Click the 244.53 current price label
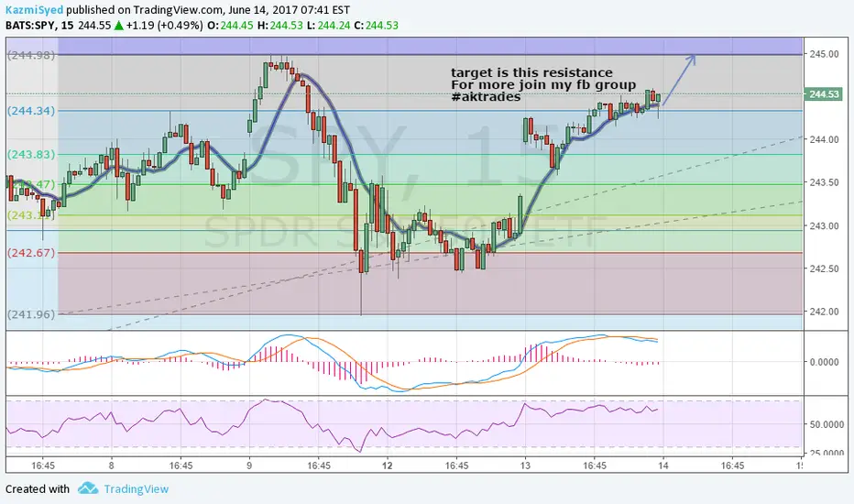Image resolution: width=854 pixels, height=504 pixels. tap(824, 94)
